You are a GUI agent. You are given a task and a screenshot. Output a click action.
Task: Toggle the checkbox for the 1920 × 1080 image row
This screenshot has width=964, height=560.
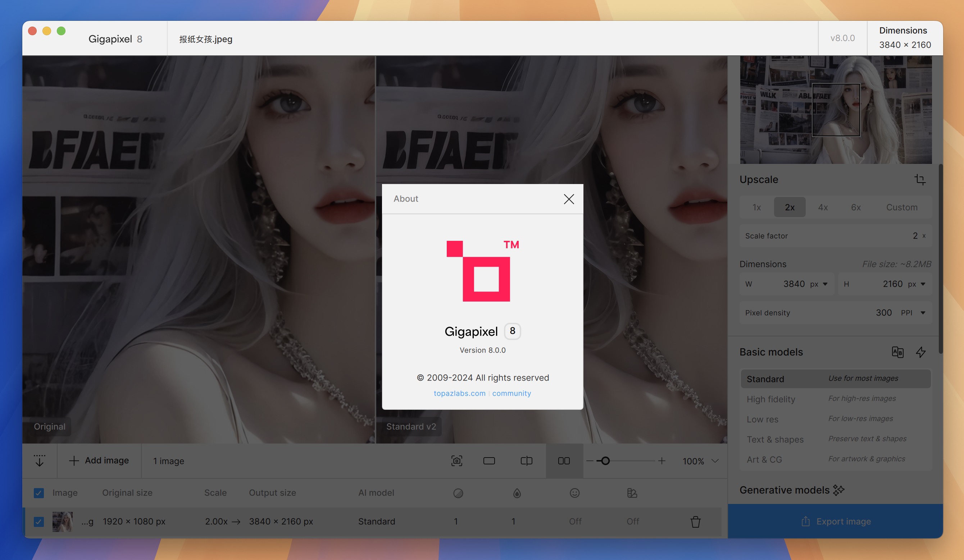coord(38,522)
